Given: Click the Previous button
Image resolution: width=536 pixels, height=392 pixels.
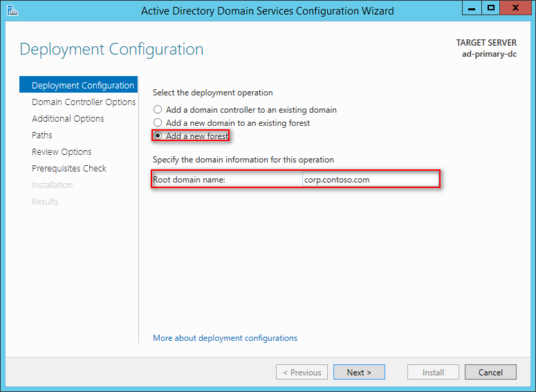Looking at the screenshot, I should pyautogui.click(x=302, y=372).
